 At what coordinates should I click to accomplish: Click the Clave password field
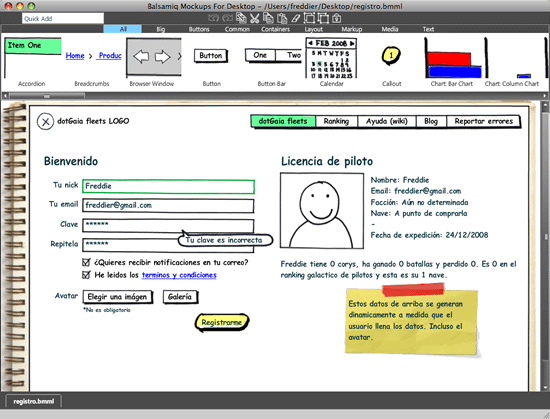coord(168,225)
